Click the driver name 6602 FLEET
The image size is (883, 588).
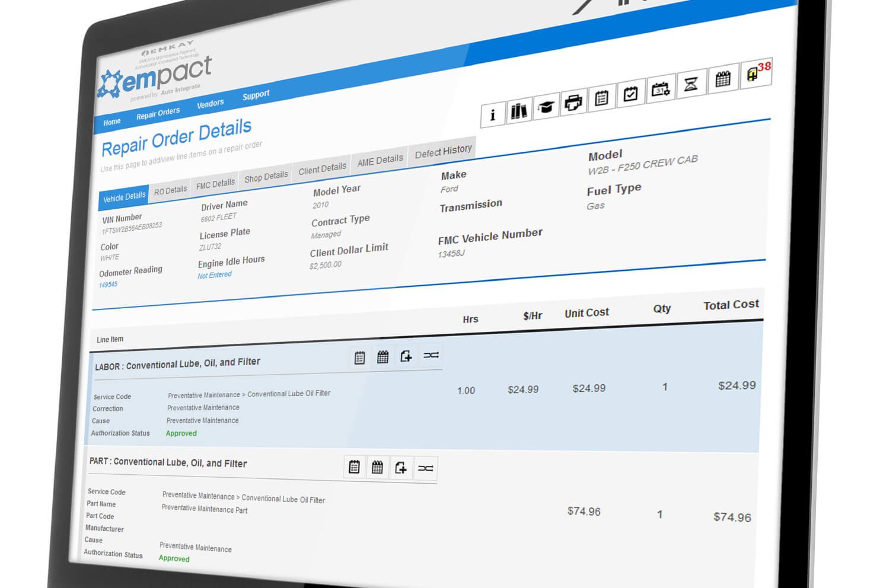[218, 218]
